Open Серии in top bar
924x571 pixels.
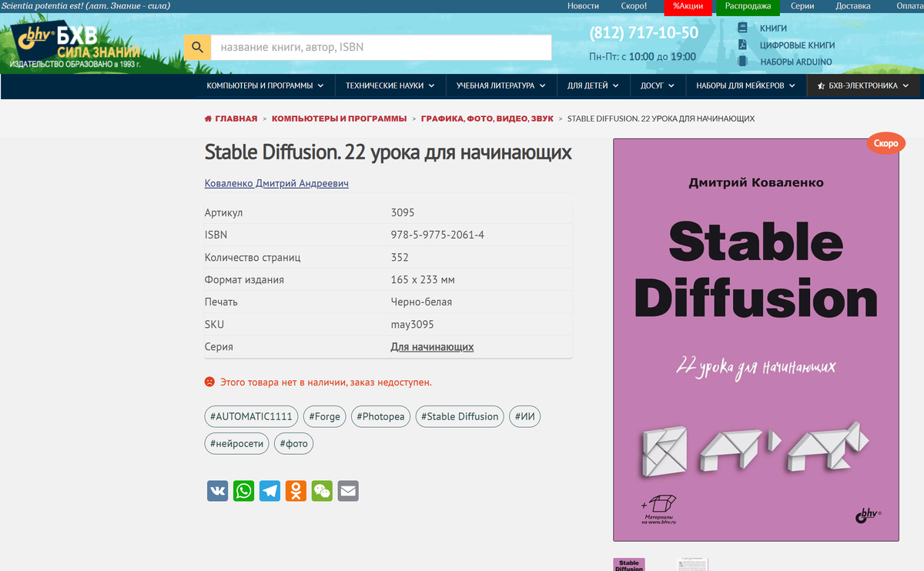coord(802,6)
